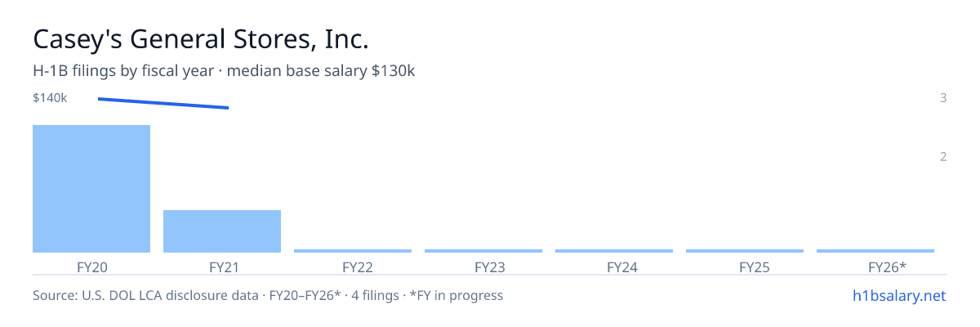Click the FY20 axis label
This screenshot has width=980, height=327.
pyautogui.click(x=91, y=267)
